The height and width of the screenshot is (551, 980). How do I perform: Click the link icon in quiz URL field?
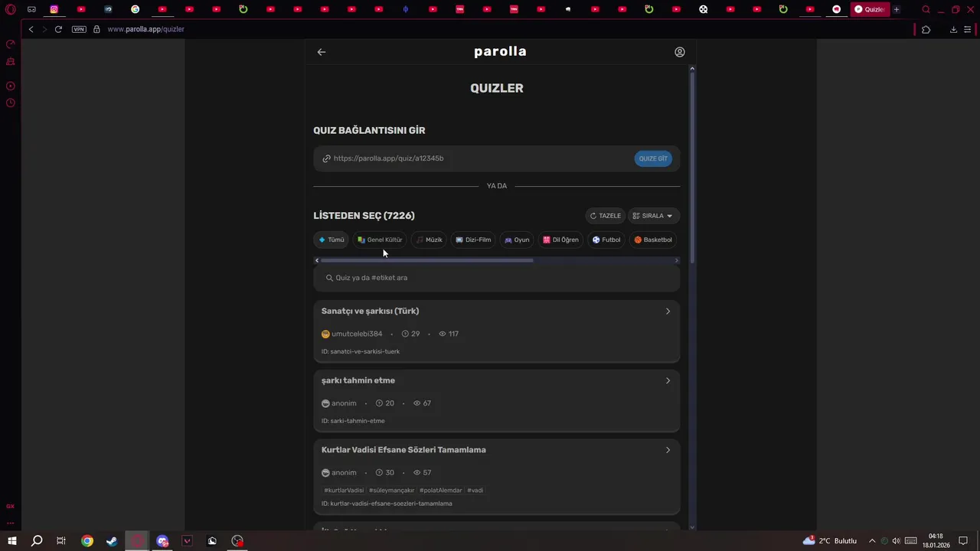click(x=326, y=158)
